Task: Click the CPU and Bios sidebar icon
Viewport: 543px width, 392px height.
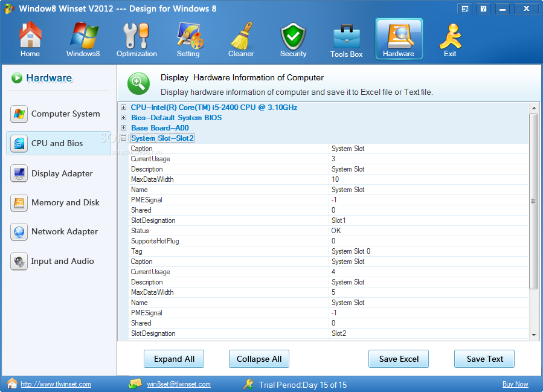Action: pos(19,143)
